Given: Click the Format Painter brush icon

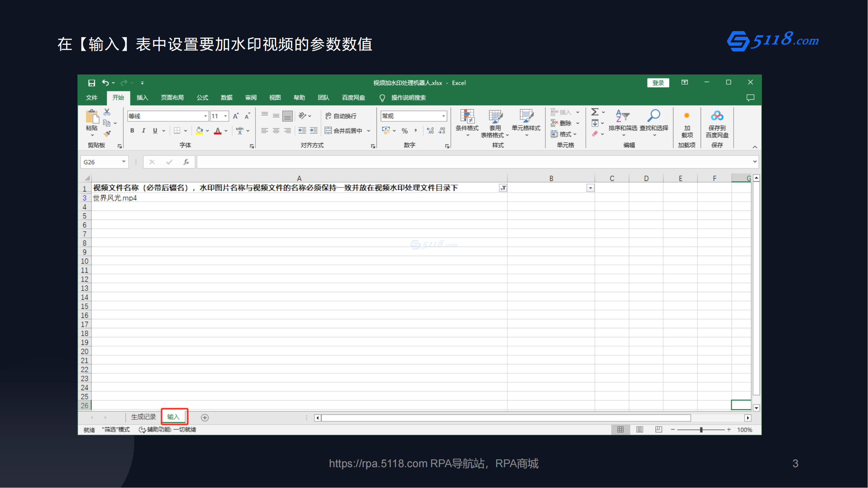Looking at the screenshot, I should point(107,134).
